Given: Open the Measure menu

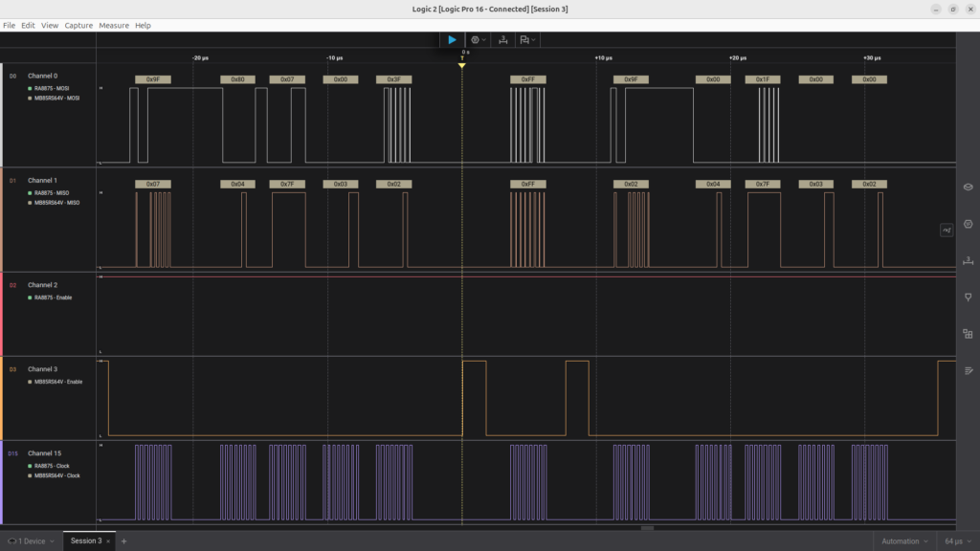Looking at the screenshot, I should tap(114, 26).
